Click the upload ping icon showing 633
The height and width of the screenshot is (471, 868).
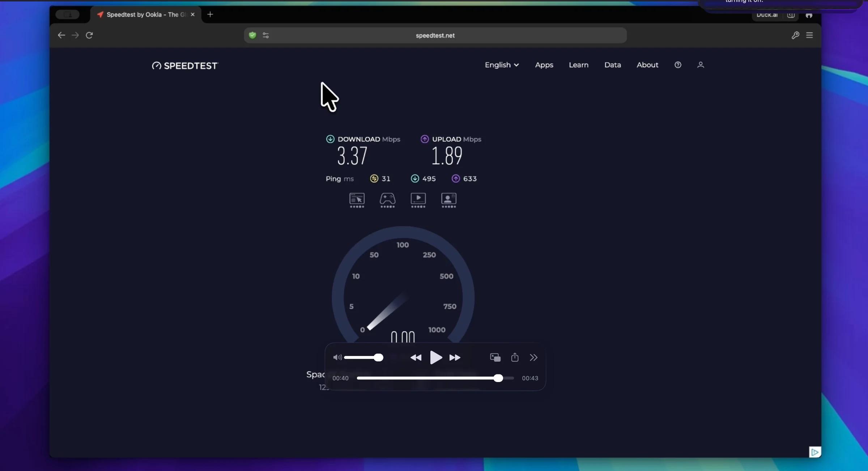(x=456, y=178)
